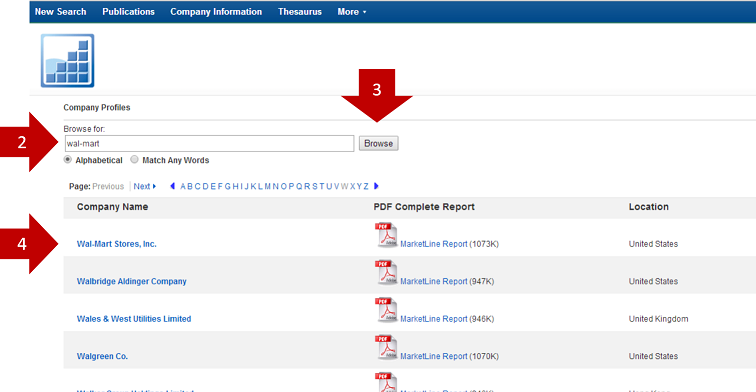Image resolution: width=756 pixels, height=392 pixels.
Task: Open the PDF icon for Walbridge Aldinger Company
Action: pyautogui.click(x=386, y=272)
